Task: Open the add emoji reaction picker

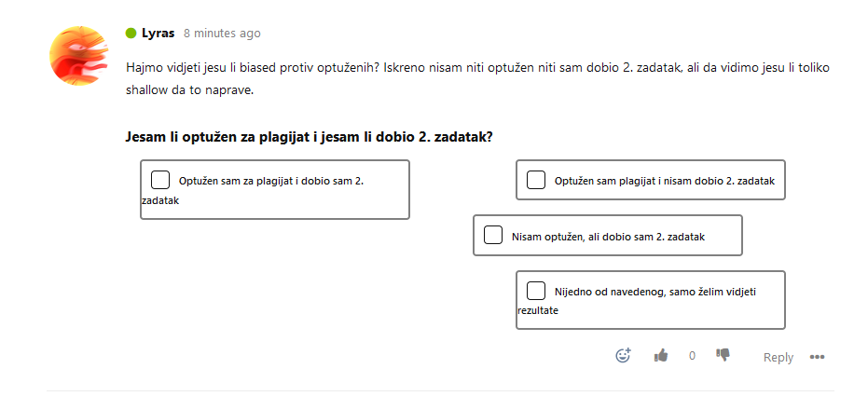Action: [x=624, y=355]
